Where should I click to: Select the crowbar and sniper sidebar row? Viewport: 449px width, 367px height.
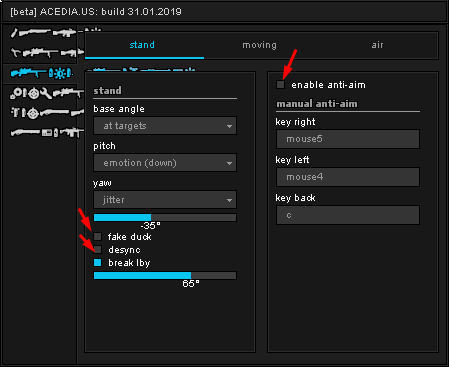click(43, 52)
